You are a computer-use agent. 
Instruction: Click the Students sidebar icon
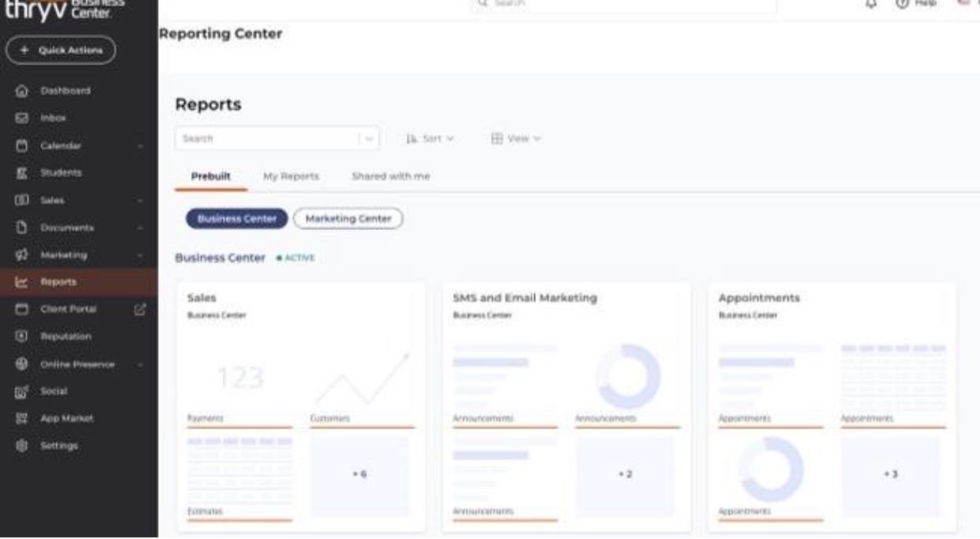click(23, 173)
